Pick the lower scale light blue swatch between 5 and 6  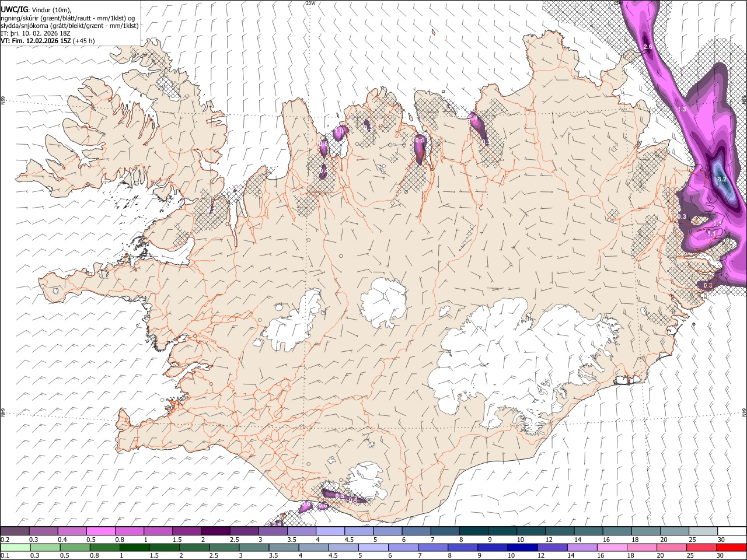(373, 547)
